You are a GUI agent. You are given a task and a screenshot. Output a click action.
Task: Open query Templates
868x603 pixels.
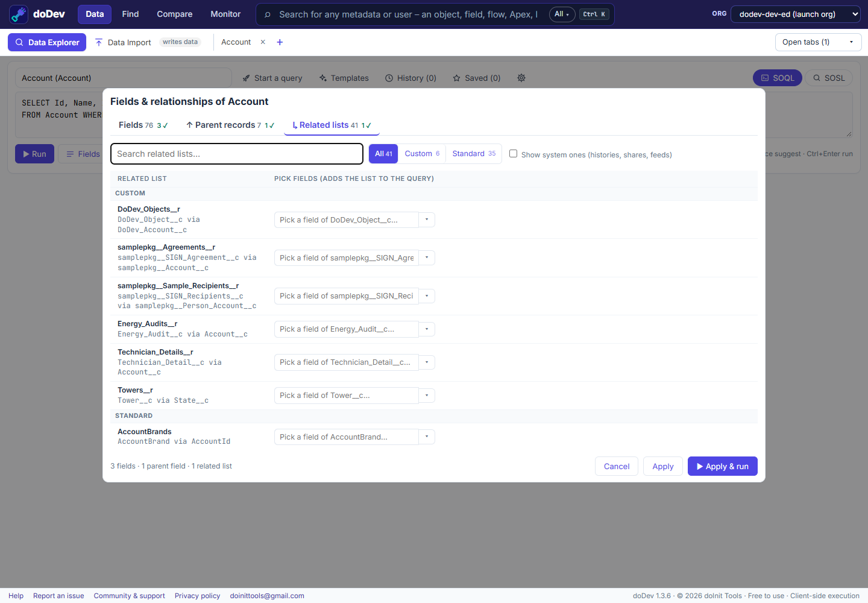point(344,78)
